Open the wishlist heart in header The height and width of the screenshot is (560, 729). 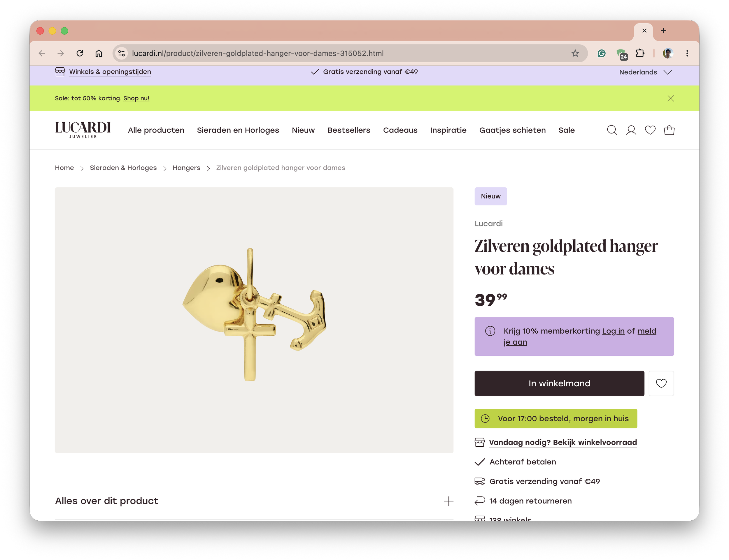click(650, 130)
